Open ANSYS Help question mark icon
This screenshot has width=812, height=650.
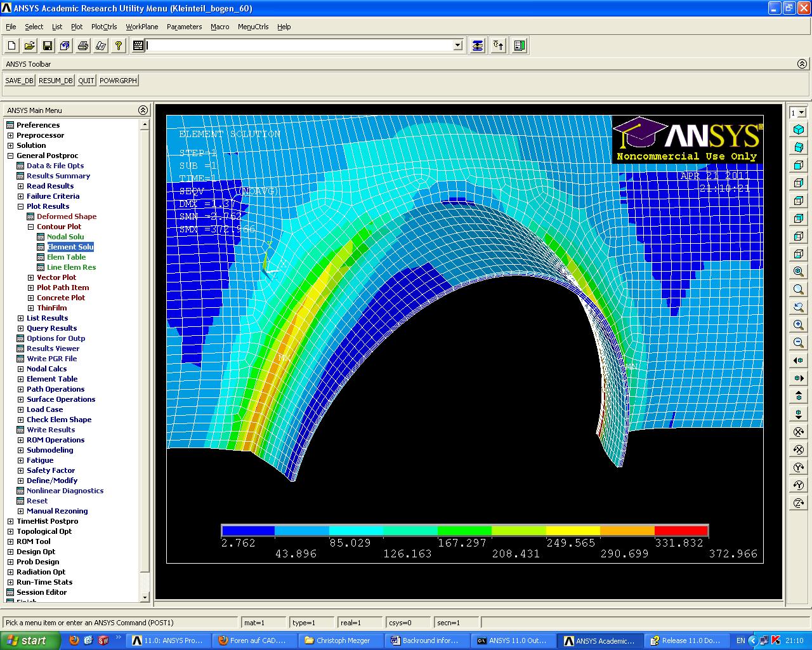coord(119,46)
